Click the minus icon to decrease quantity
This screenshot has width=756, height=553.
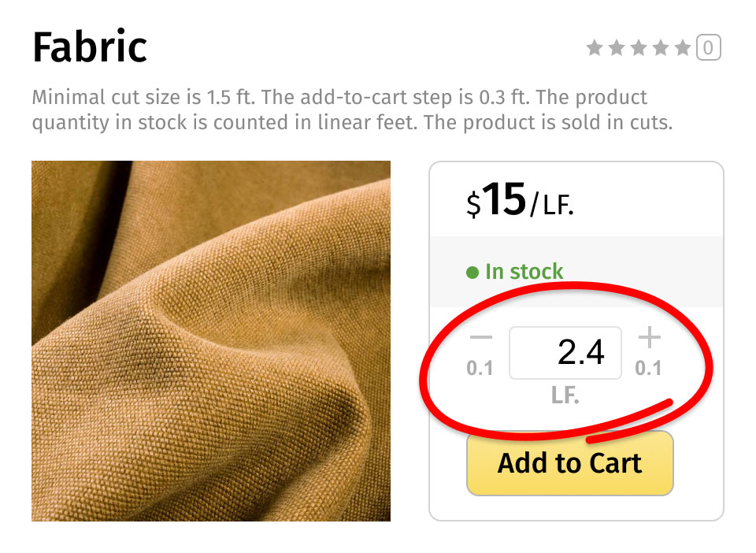click(x=480, y=337)
